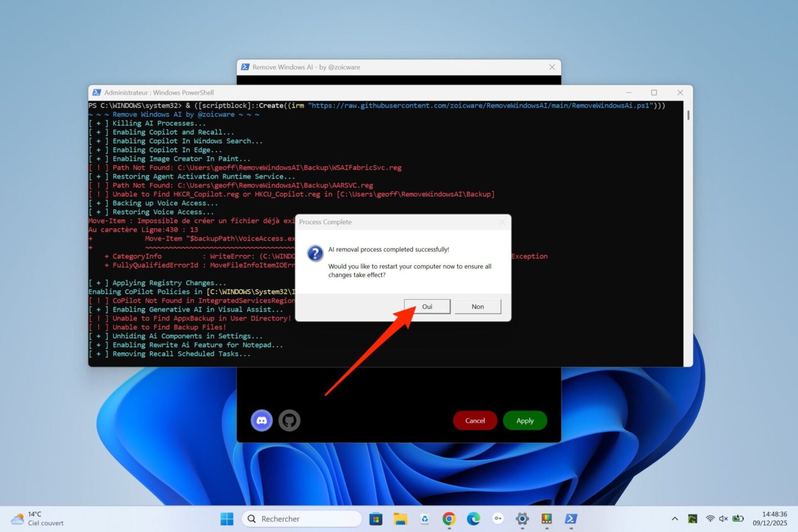This screenshot has height=532, width=798.
Task: Click the 'Killing AI Processes...' line
Action: tap(147, 123)
